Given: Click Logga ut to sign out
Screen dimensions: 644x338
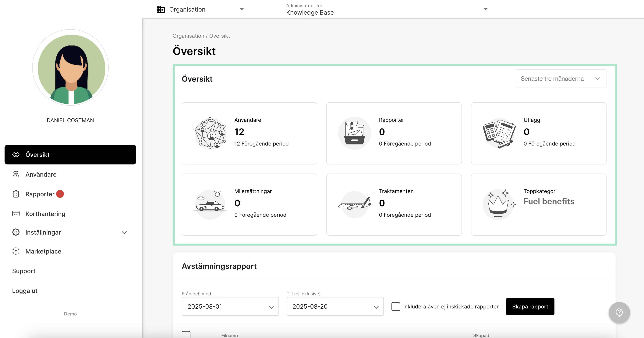Looking at the screenshot, I should (x=25, y=291).
